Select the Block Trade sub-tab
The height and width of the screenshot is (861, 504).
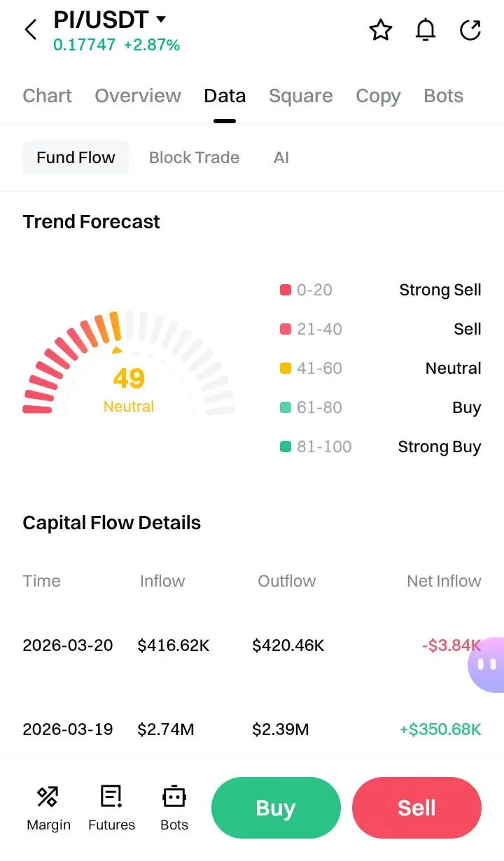coord(194,157)
